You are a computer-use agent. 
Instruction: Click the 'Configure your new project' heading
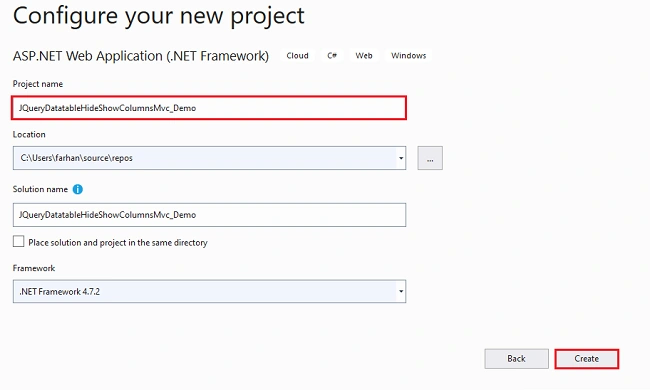159,17
